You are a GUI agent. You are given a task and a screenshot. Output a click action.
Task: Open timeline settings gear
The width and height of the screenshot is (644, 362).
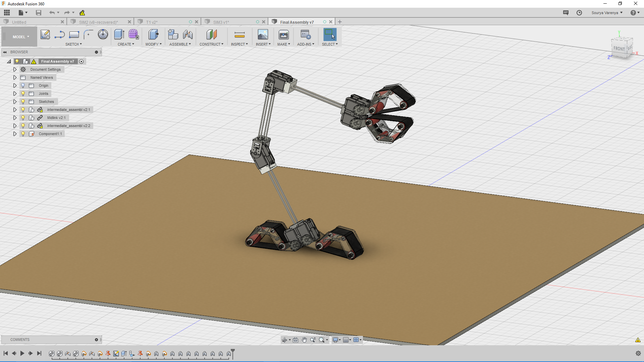tap(638, 353)
